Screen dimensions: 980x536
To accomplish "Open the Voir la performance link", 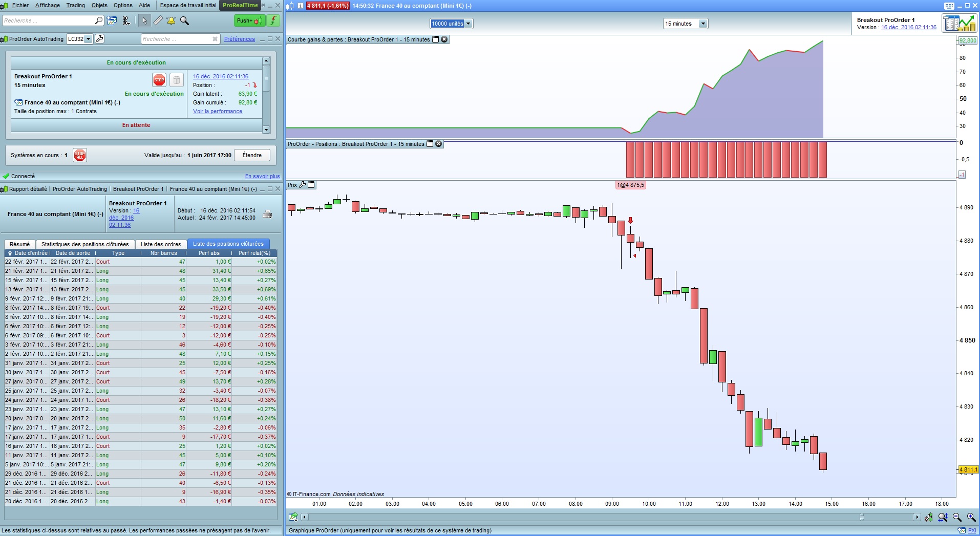I will tap(218, 111).
